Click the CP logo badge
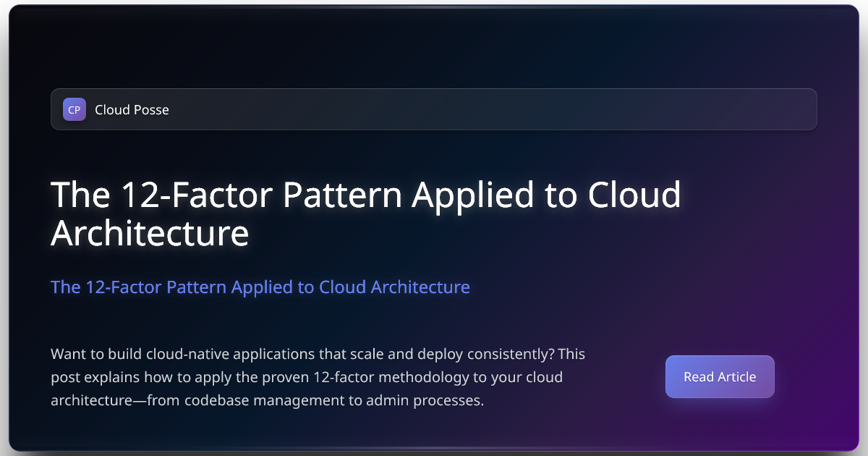The width and height of the screenshot is (868, 456). tap(75, 109)
